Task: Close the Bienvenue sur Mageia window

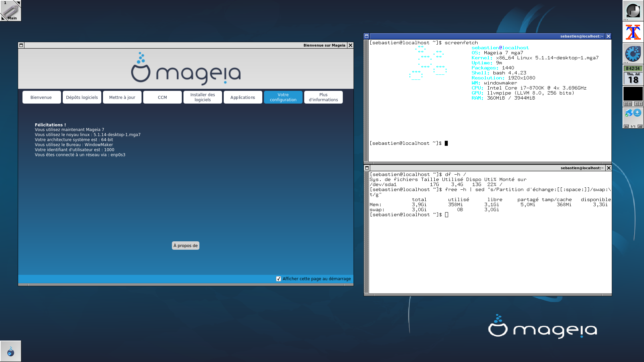Action: pyautogui.click(x=351, y=45)
